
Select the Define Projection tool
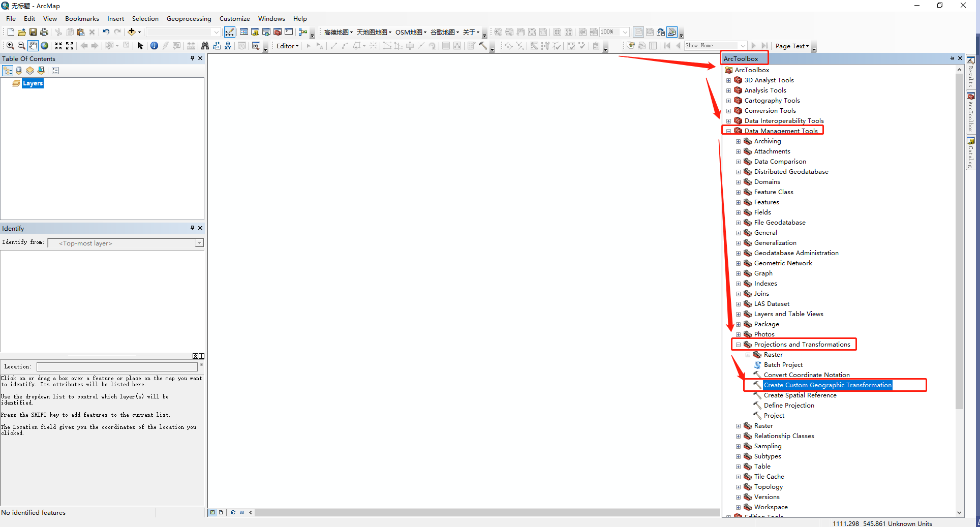pos(789,406)
